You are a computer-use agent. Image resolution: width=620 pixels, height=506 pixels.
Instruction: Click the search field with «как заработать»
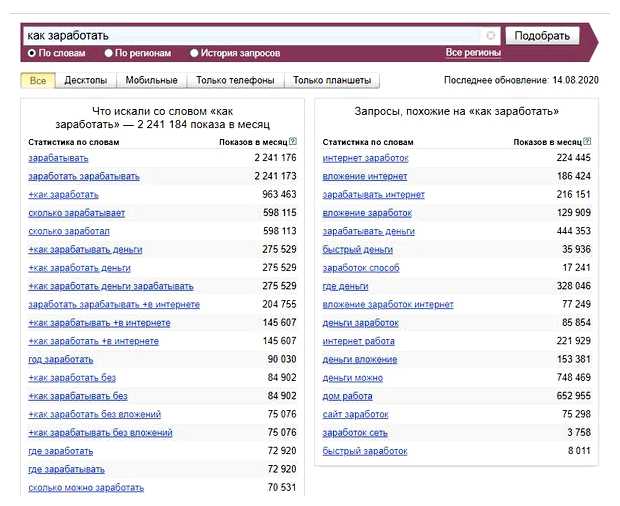[x=250, y=35]
